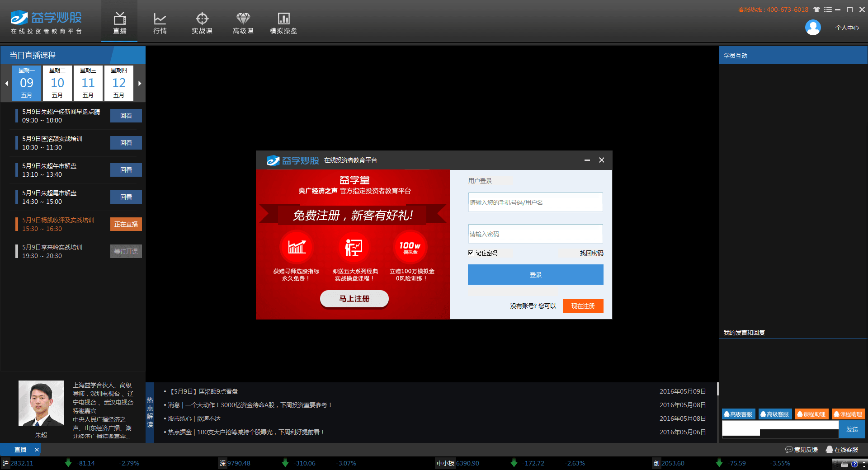868x470 pixels.
Task: Open 在线客服 online service QQ icon
Action: tap(842, 450)
